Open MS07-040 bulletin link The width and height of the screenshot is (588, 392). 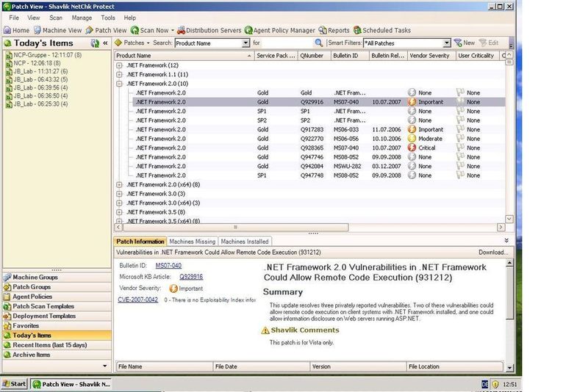(168, 266)
